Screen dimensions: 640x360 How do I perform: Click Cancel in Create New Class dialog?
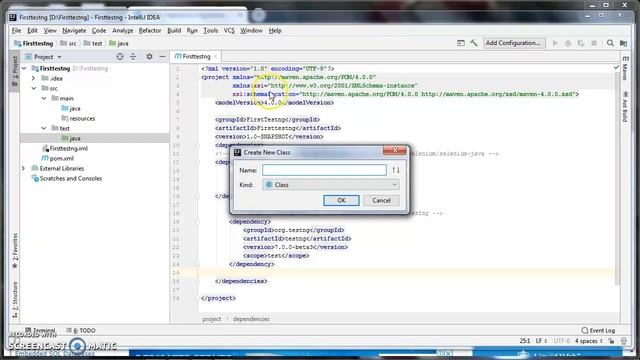pos(381,200)
